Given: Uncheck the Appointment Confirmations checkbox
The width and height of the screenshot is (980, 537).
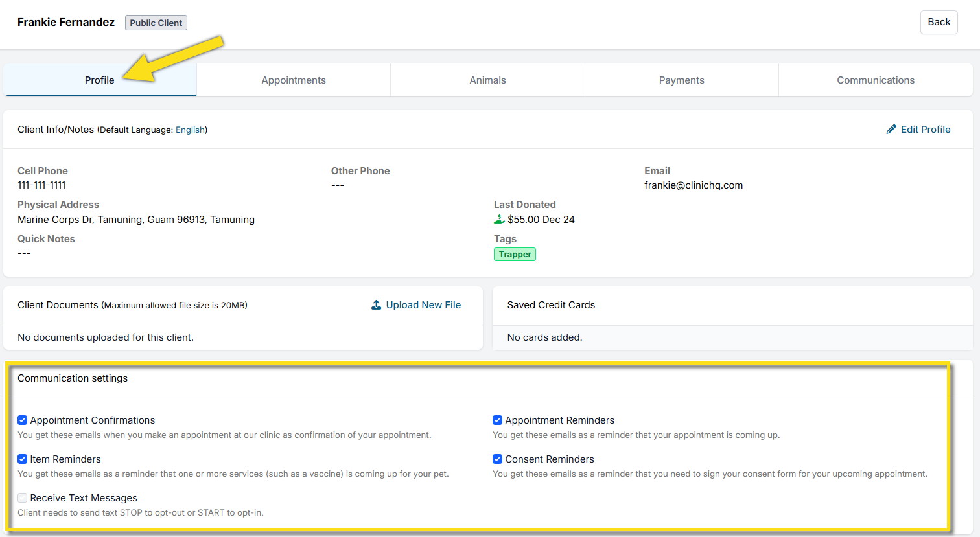Looking at the screenshot, I should (x=23, y=420).
